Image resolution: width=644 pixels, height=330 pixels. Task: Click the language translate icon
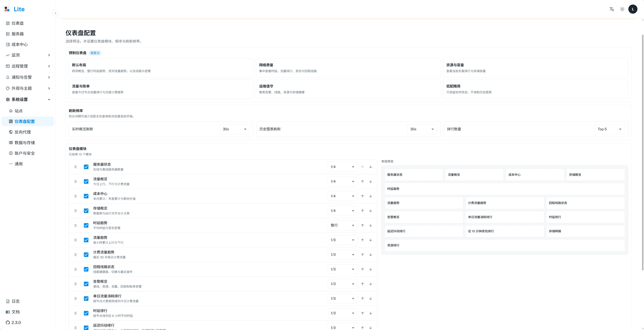(612, 9)
